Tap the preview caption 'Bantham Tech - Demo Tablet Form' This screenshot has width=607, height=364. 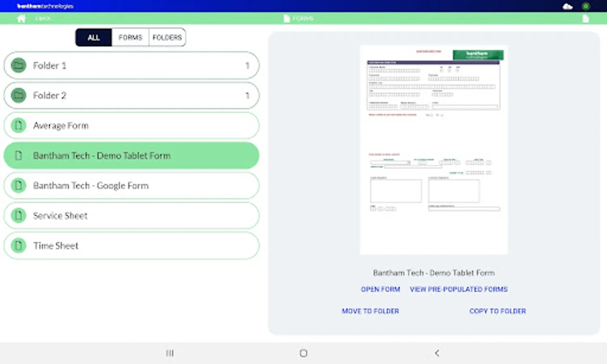coord(434,273)
